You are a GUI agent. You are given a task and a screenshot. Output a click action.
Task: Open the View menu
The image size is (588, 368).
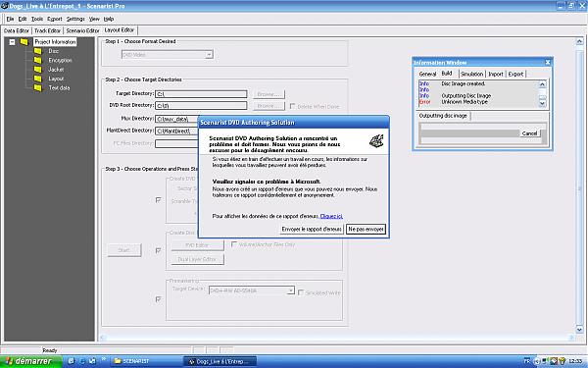tap(94, 19)
